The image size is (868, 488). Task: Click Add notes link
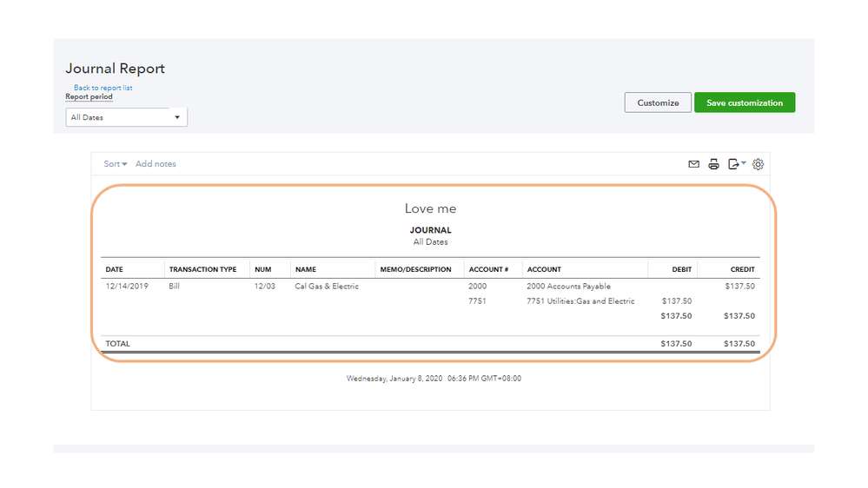[x=156, y=164]
